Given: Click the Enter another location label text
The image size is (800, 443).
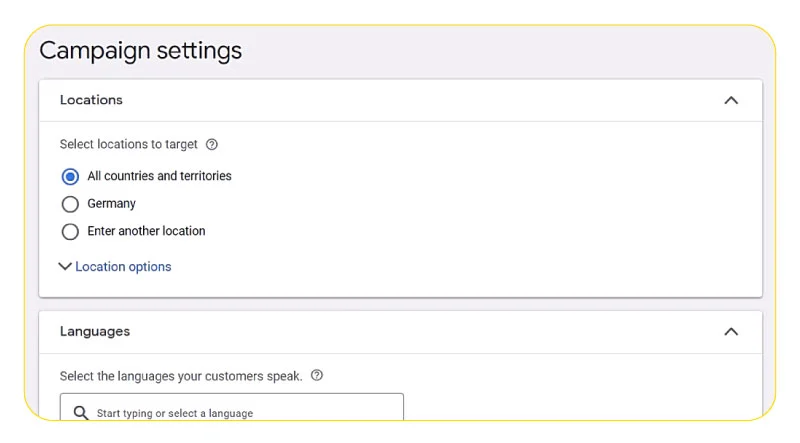Looking at the screenshot, I should click(x=146, y=231).
